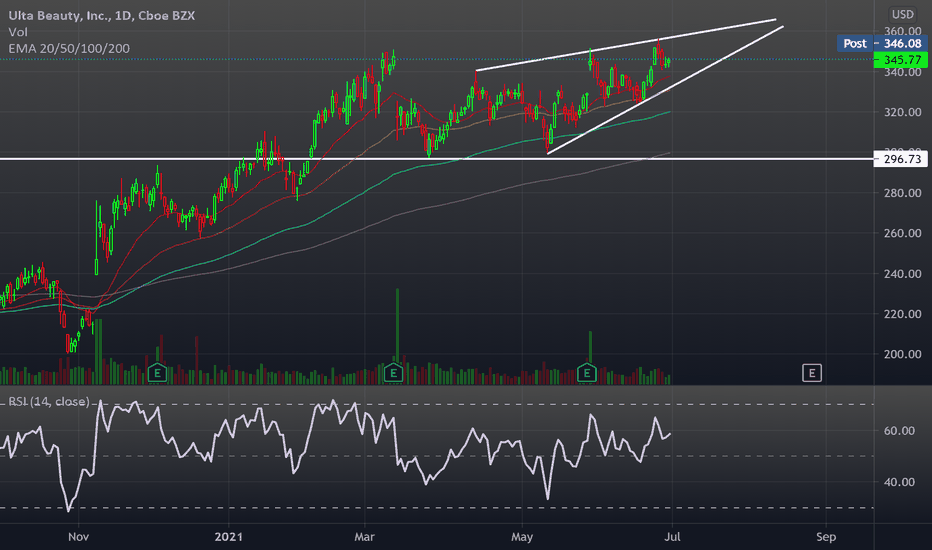The width and height of the screenshot is (932, 550).
Task: Click the Mar label on time axis
Action: tap(364, 537)
